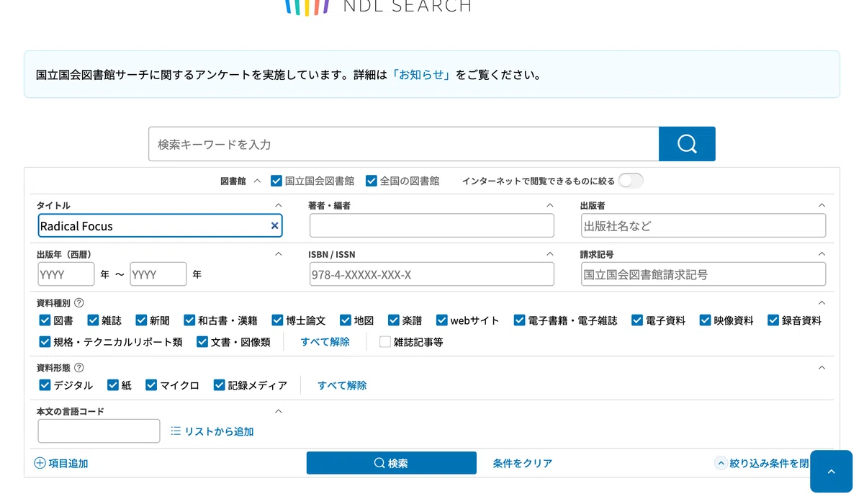The width and height of the screenshot is (864, 504).
Task: Click the NDL Search logo
Action: click(378, 6)
